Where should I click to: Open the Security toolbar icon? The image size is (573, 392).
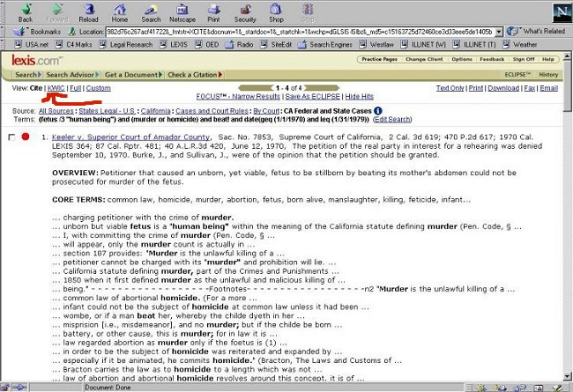245,11
